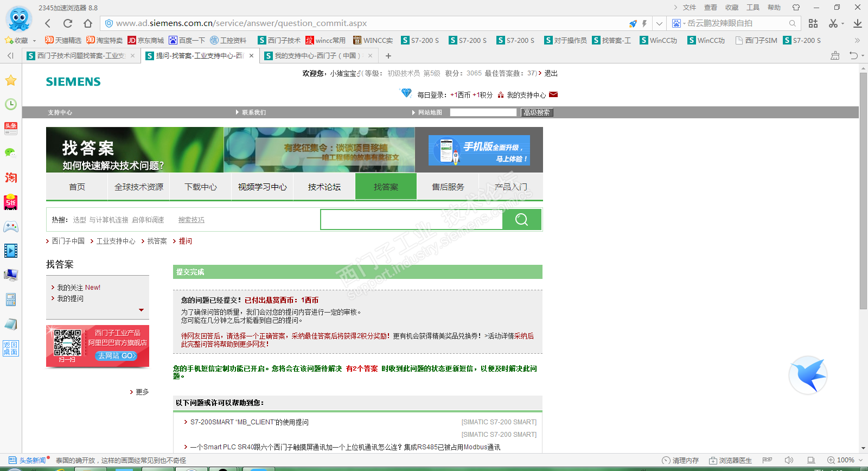Image resolution: width=868 pixels, height=471 pixels.
Task: Click the browser avatar octopus logo
Action: pos(19,19)
